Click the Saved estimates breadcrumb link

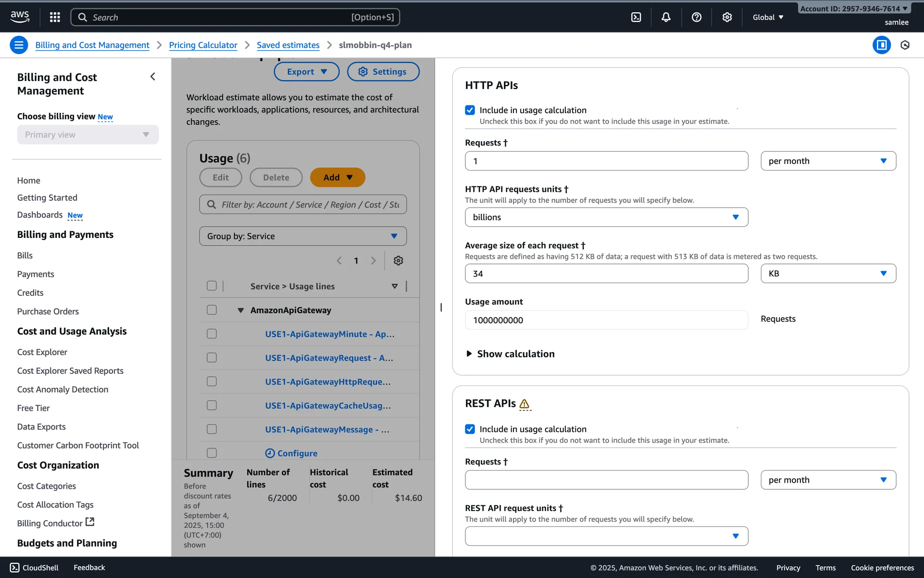click(288, 45)
